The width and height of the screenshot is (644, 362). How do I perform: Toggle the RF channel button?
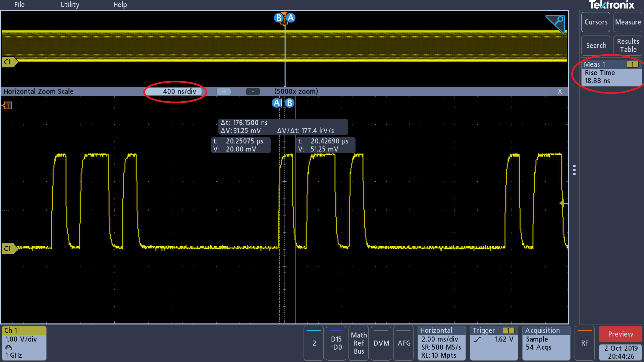click(585, 343)
